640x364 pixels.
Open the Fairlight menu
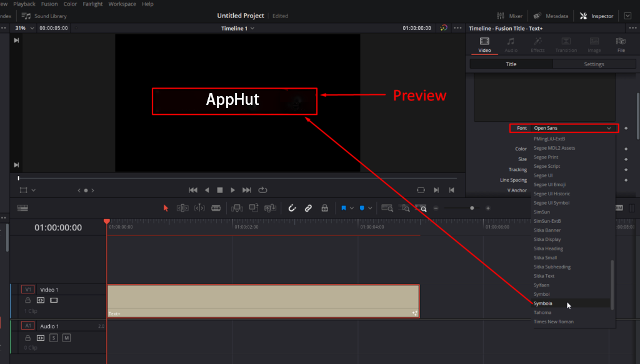(92, 4)
